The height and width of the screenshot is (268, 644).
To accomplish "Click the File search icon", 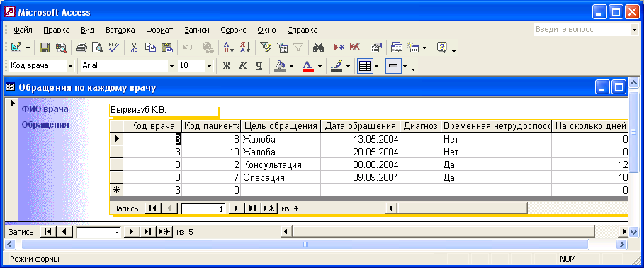I will click(x=61, y=48).
